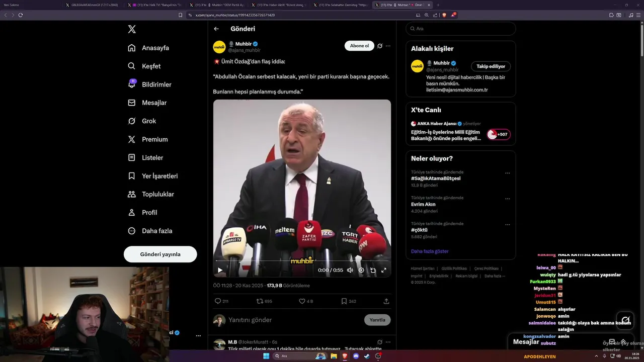Open the Windows Start menu
The width and height of the screenshot is (644, 362).
tap(266, 356)
